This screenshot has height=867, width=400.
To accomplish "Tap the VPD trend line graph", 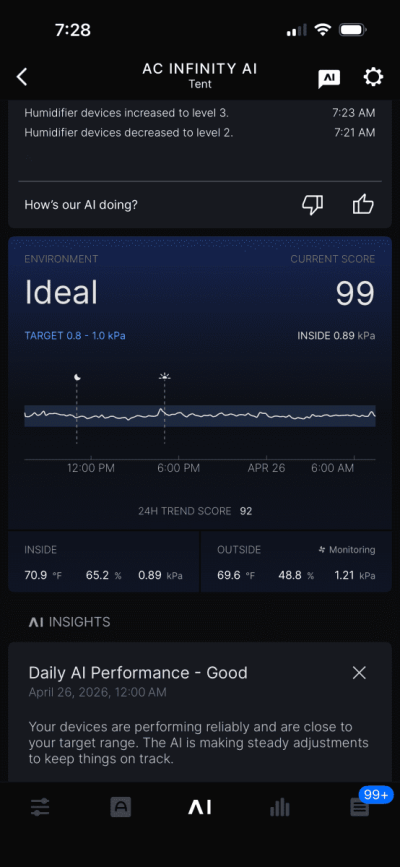I will (200, 414).
